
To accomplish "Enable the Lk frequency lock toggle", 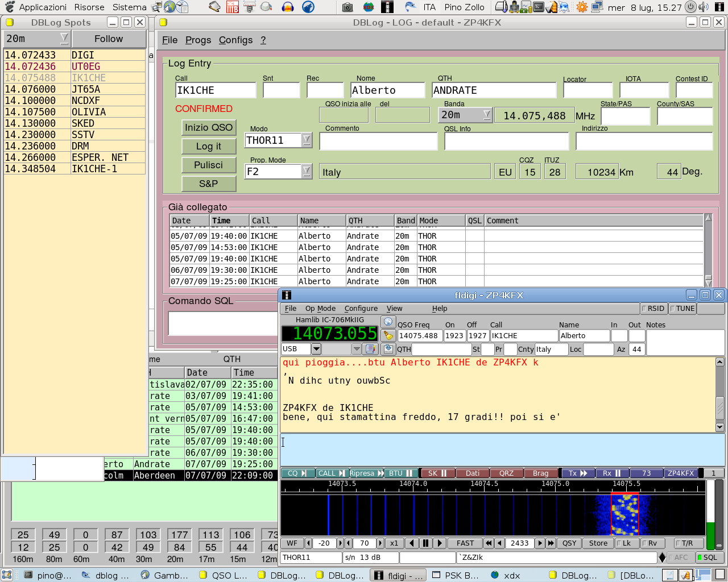I will [x=626, y=543].
